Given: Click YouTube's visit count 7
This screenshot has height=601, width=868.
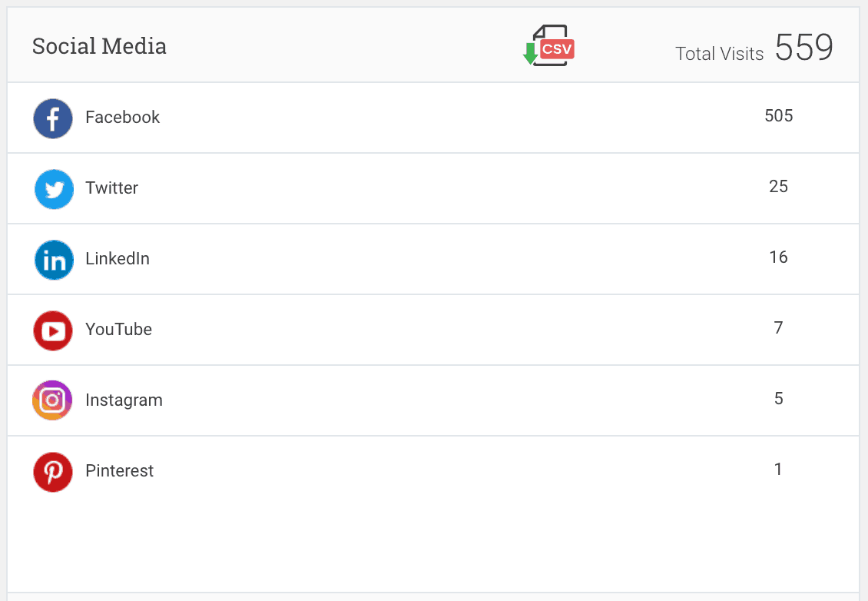Looking at the screenshot, I should coord(778,328).
